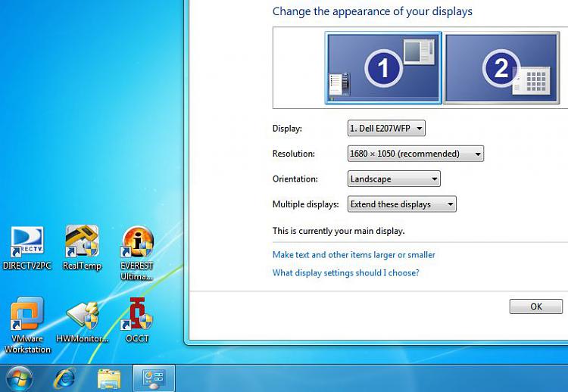The width and height of the screenshot is (568, 392).
Task: Launch Internet Explorer from taskbar
Action: click(x=64, y=378)
